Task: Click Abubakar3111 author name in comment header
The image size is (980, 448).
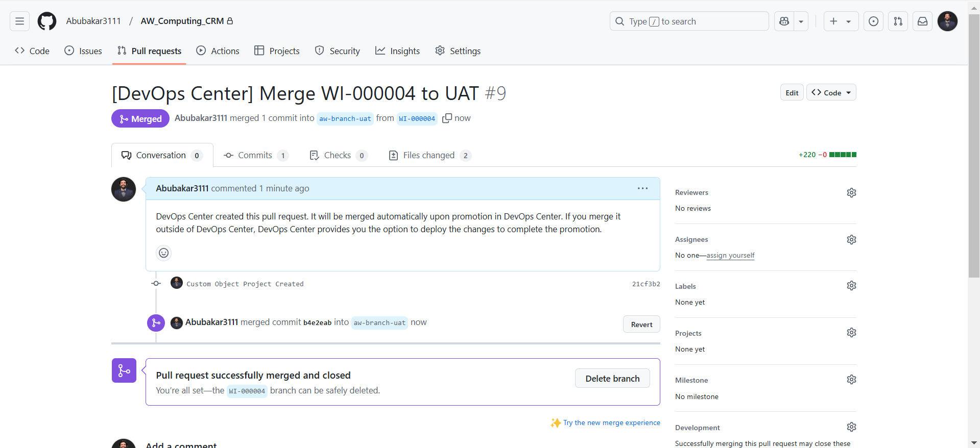Action: (x=182, y=188)
